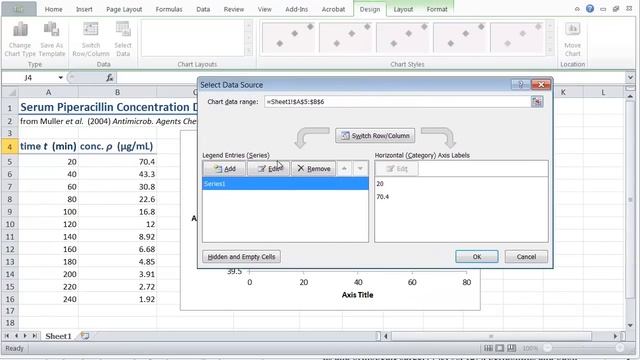Click Hidden and Empty Cells button
The width and height of the screenshot is (640, 360).
pos(241,257)
